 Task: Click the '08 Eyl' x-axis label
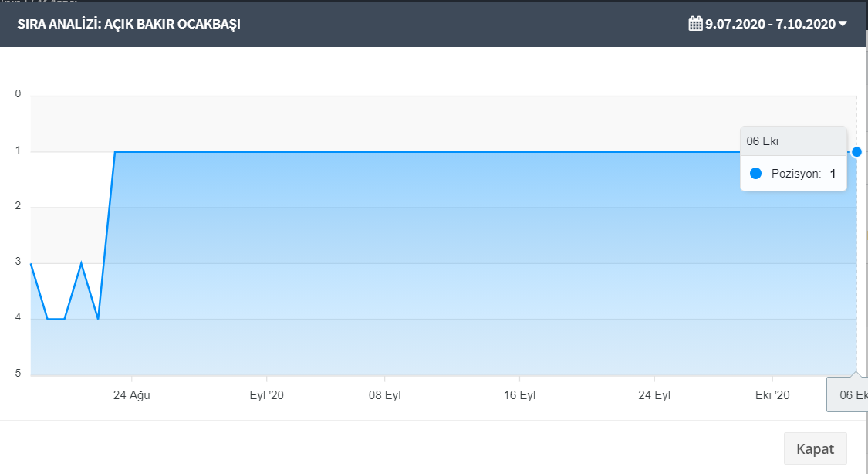click(x=385, y=394)
